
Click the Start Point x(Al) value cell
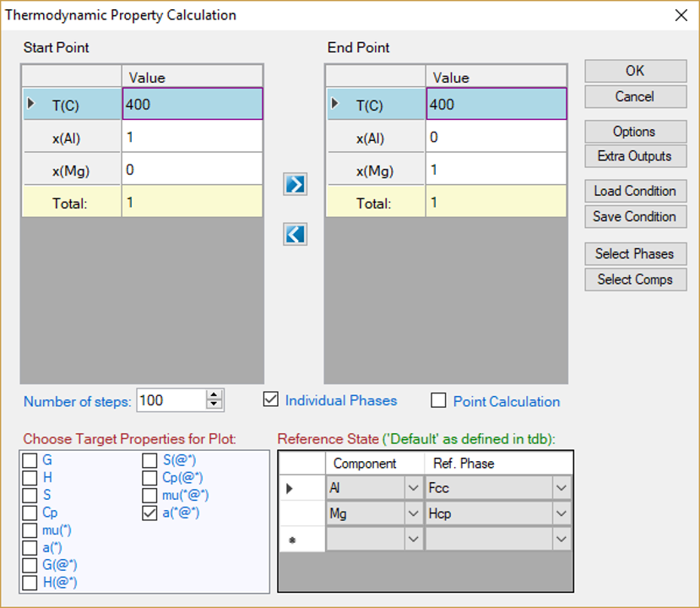[193, 137]
